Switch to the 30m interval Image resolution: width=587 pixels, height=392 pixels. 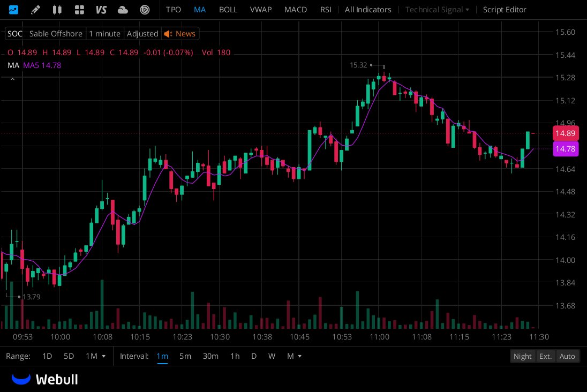(210, 356)
